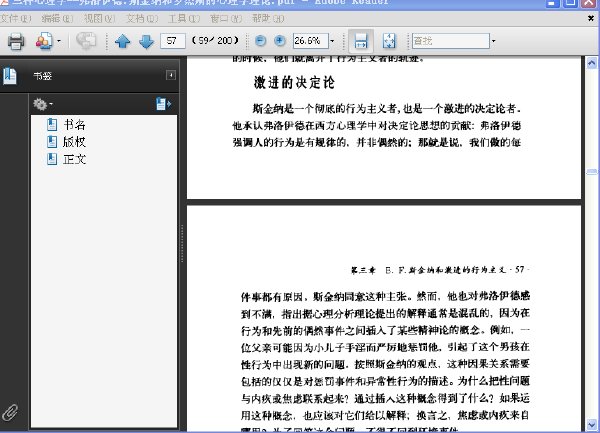The width and height of the screenshot is (600, 433).
Task: Toggle the bookmarks panel icon in the sidebar
Action: (x=10, y=76)
